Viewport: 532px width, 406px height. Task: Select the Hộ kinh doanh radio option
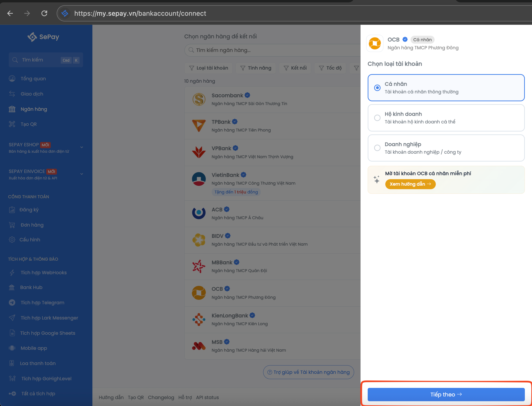coord(377,118)
